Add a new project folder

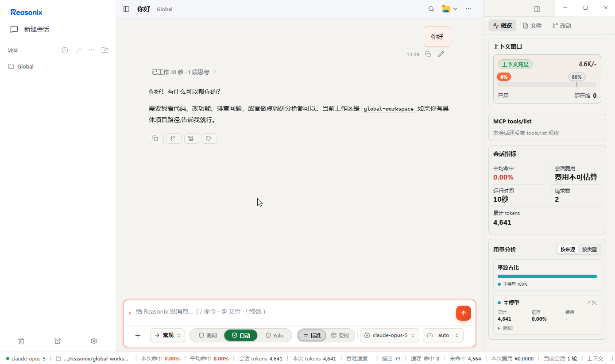105,50
